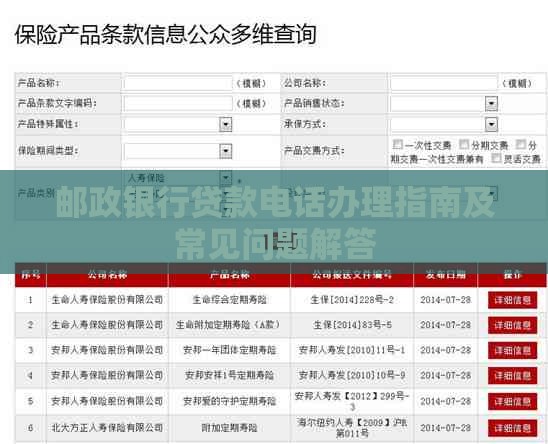Open 详细信息 for 安邦一年团体定期寿险
Screen dimensions: 548x444
pos(512,350)
